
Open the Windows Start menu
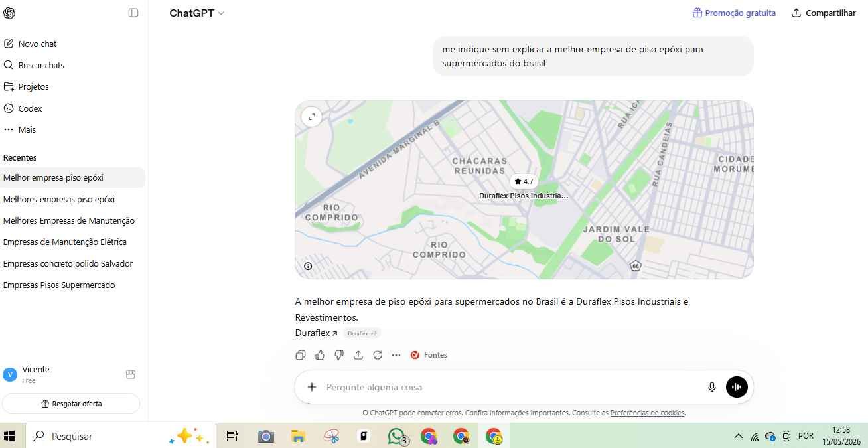pyautogui.click(x=10, y=436)
